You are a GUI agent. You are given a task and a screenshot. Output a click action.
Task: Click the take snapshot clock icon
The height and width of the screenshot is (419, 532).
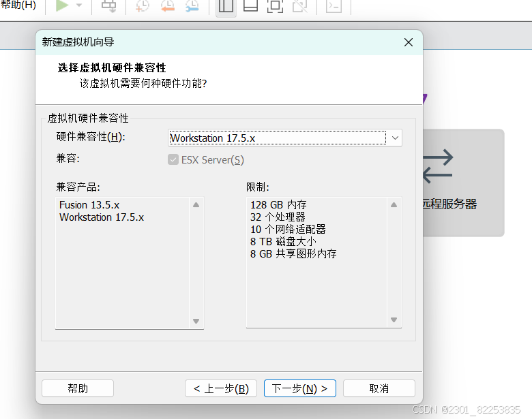point(142,5)
